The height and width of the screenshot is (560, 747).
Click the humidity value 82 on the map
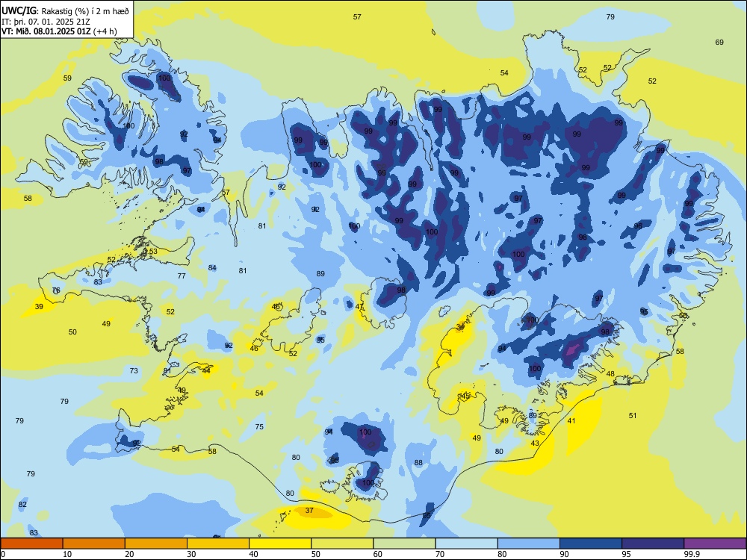22,505
